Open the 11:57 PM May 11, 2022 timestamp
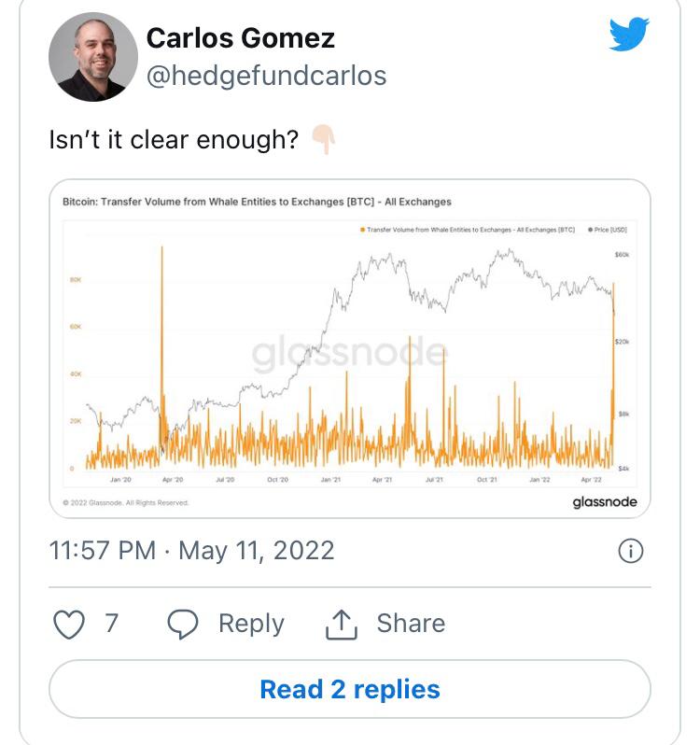Screen dimensions: 700x745 [191, 550]
